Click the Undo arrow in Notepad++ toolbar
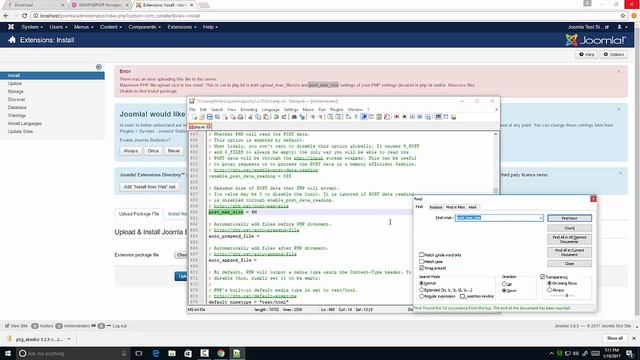Viewport: 640px width, 360px height. click(276, 117)
